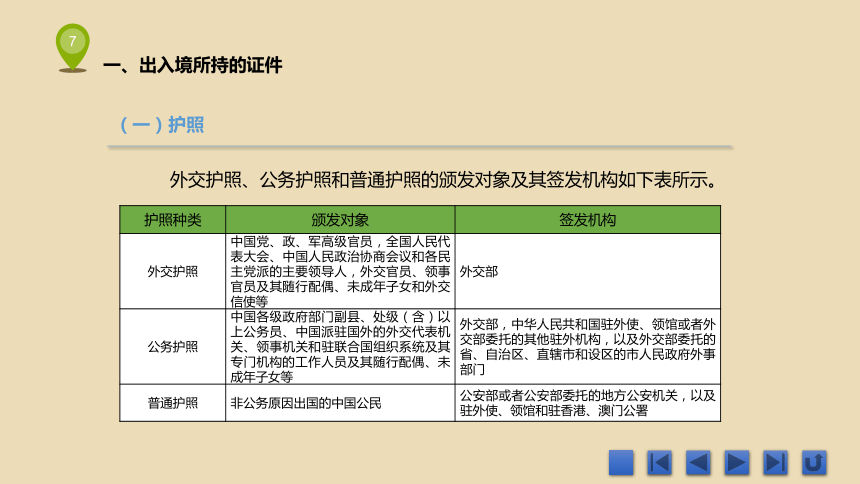The height and width of the screenshot is (484, 860).
Task: Click the intro sentence starting 外交护照、公务护照和普通护照
Action: tap(443, 180)
